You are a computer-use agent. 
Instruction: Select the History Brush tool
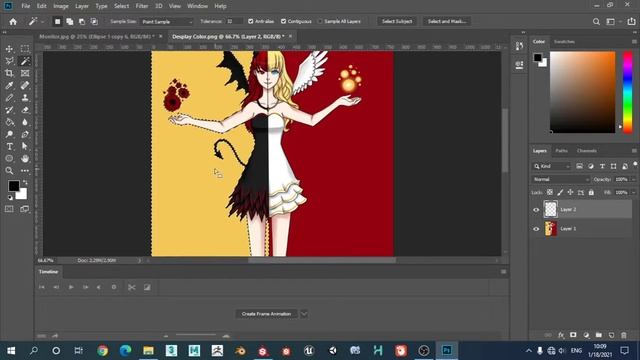9,110
